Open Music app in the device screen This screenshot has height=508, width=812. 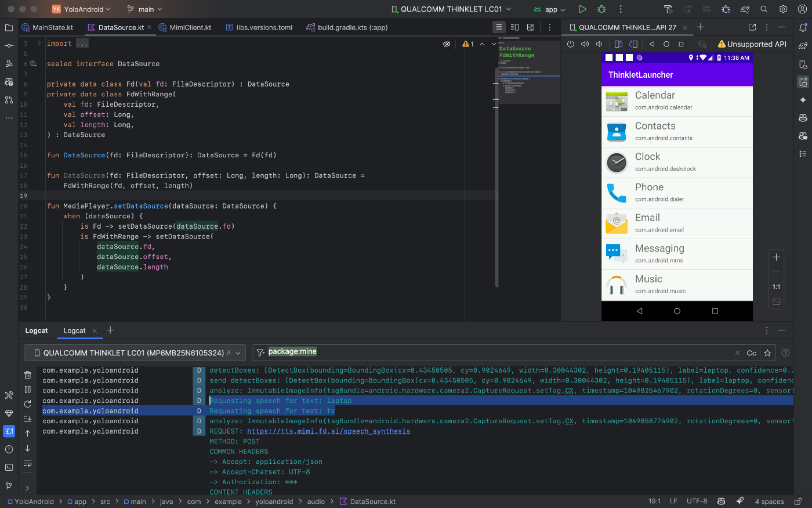tap(677, 285)
